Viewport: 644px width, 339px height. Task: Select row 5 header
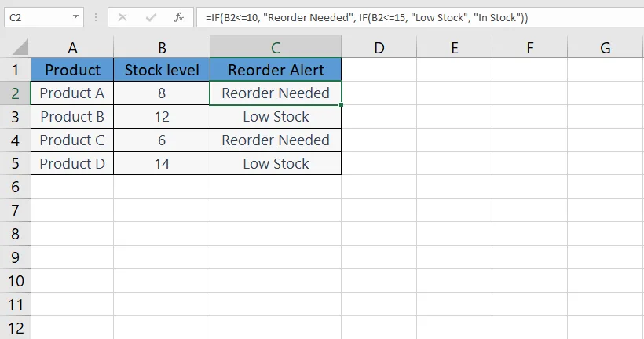[x=15, y=164]
